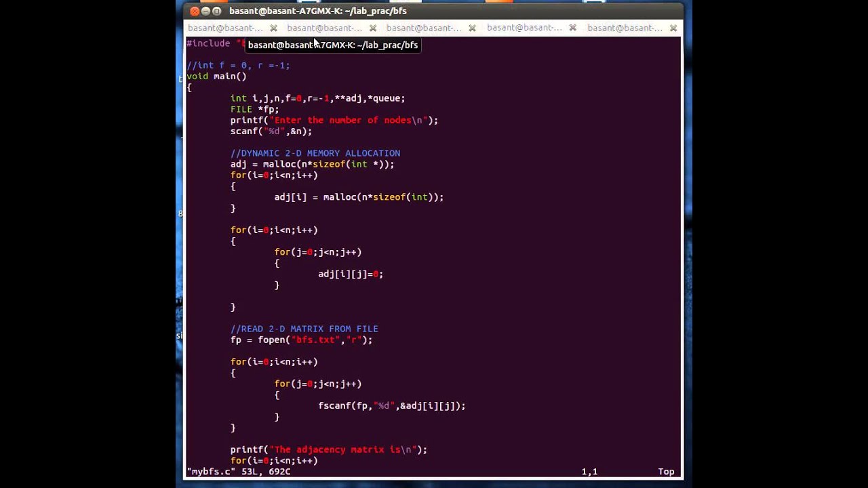Switch to the first basant@basant terminal tab
Viewport: 868px width, 488px height.
click(225, 28)
